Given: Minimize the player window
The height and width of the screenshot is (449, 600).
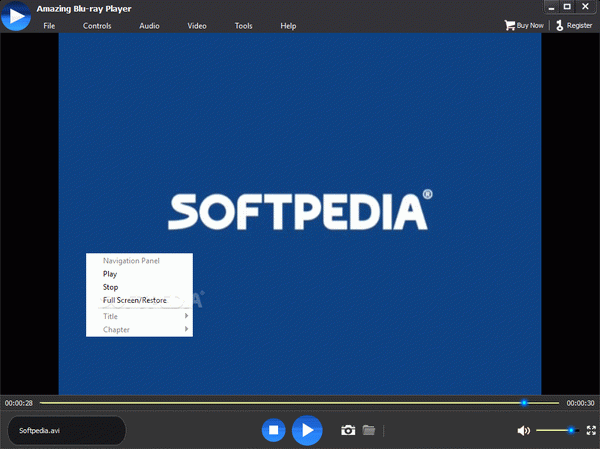Looking at the screenshot, I should pyautogui.click(x=551, y=7).
